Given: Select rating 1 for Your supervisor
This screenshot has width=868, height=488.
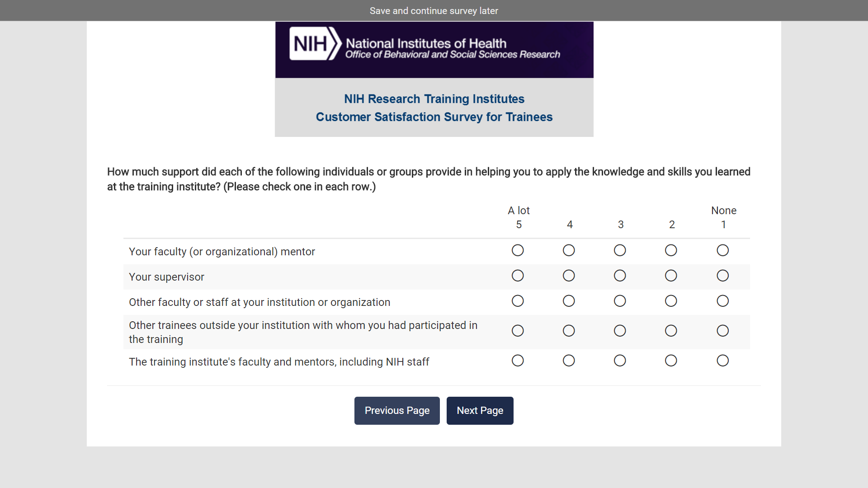Looking at the screenshot, I should (x=722, y=276).
